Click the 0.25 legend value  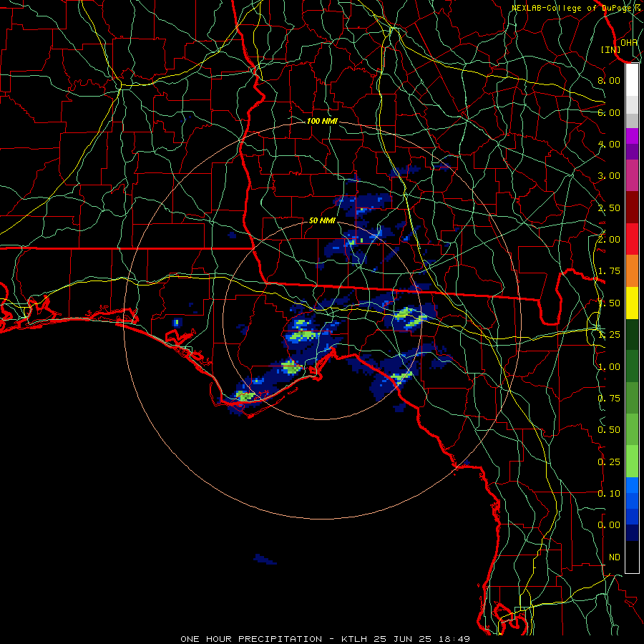click(x=609, y=462)
